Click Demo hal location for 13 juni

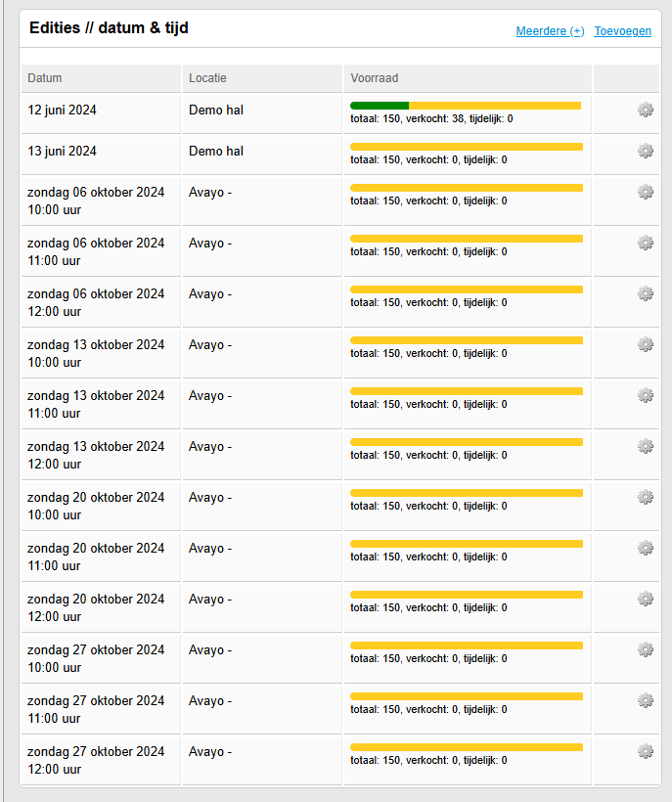pos(216,151)
